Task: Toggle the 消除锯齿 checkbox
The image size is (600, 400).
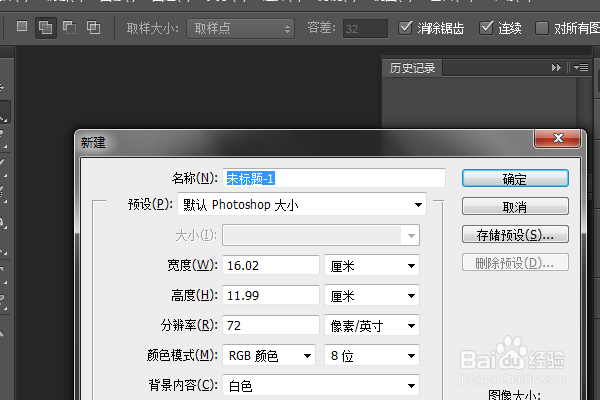Action: click(x=405, y=28)
